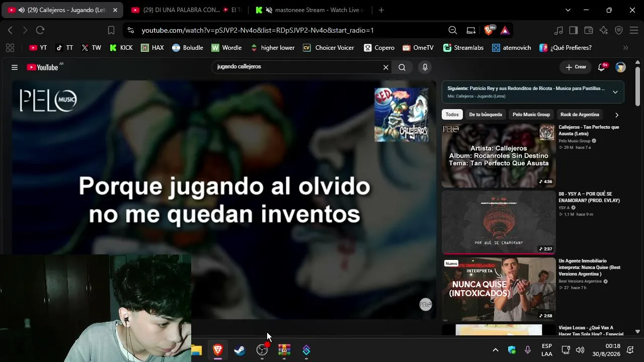Select the Todos filter chip
This screenshot has height=362, width=644.
click(x=452, y=115)
